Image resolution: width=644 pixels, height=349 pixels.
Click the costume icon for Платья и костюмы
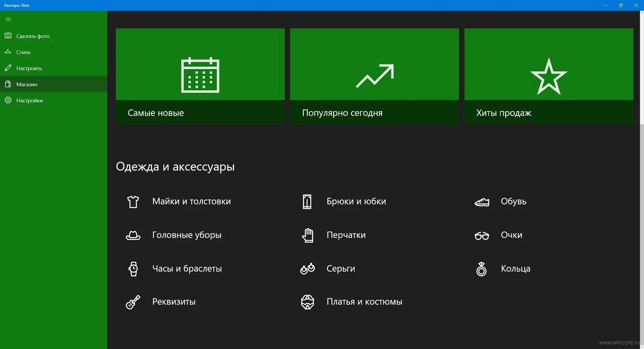307,302
